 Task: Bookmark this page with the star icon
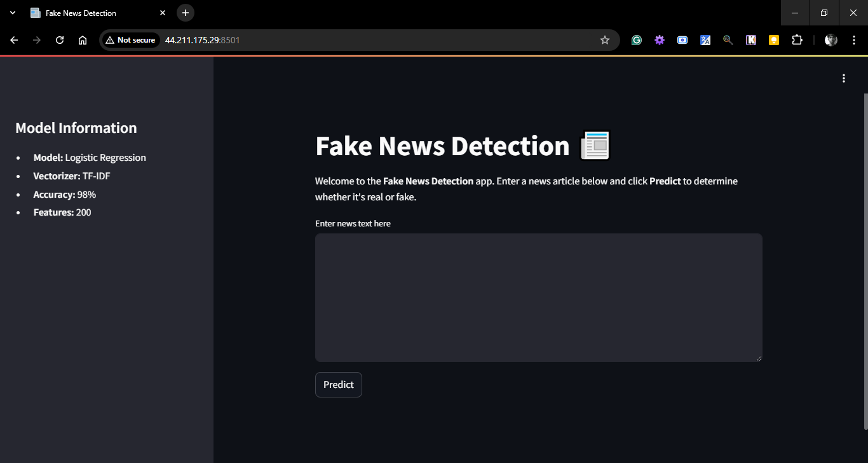pyautogui.click(x=604, y=40)
